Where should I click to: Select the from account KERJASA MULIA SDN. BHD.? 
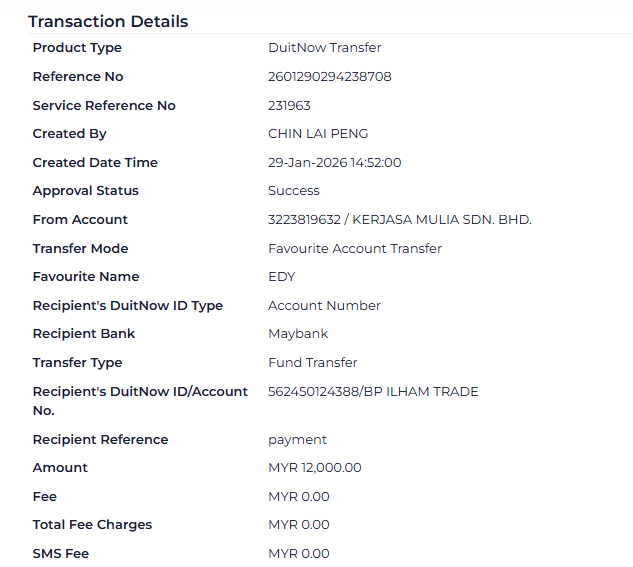[399, 220]
